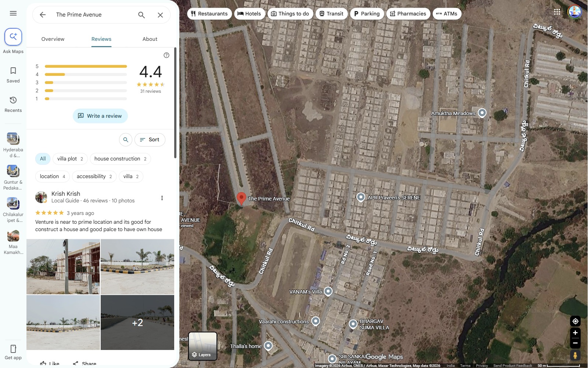
Task: Open recent Hyderabad search in sidebar
Action: pos(13,145)
